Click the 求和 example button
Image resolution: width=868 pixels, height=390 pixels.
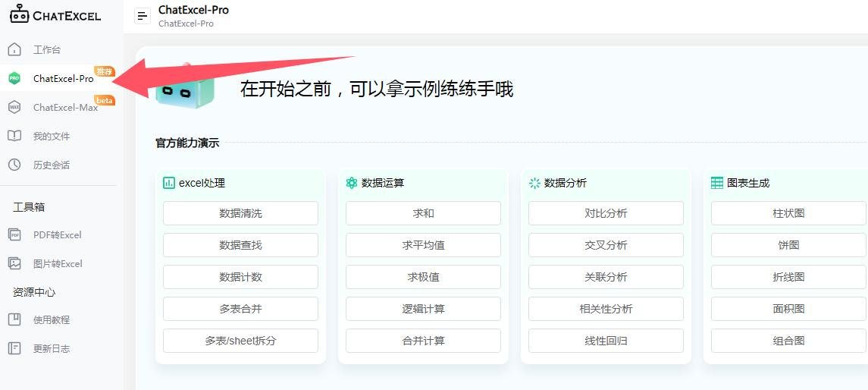point(424,213)
